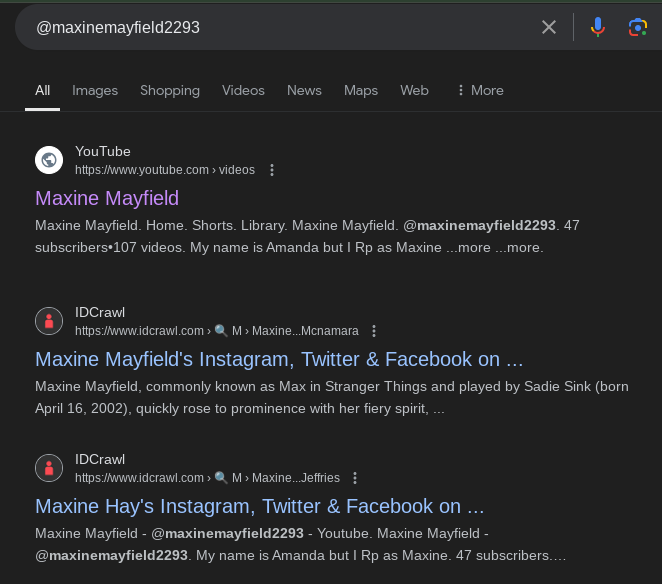Viewport: 662px width, 584px height.
Task: Click the idcrawl.com › M › Maxine...Jeffries URL
Action: (207, 478)
